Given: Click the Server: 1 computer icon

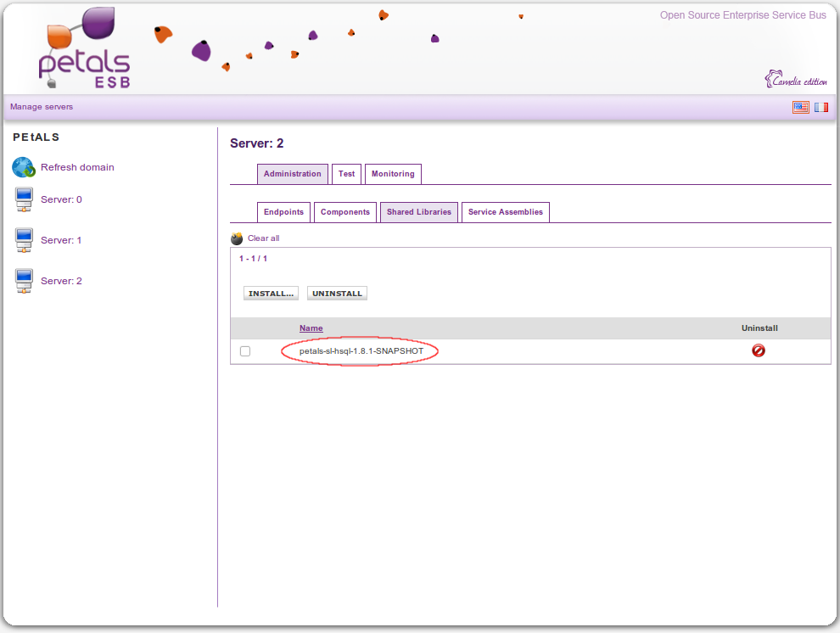Looking at the screenshot, I should (x=24, y=241).
